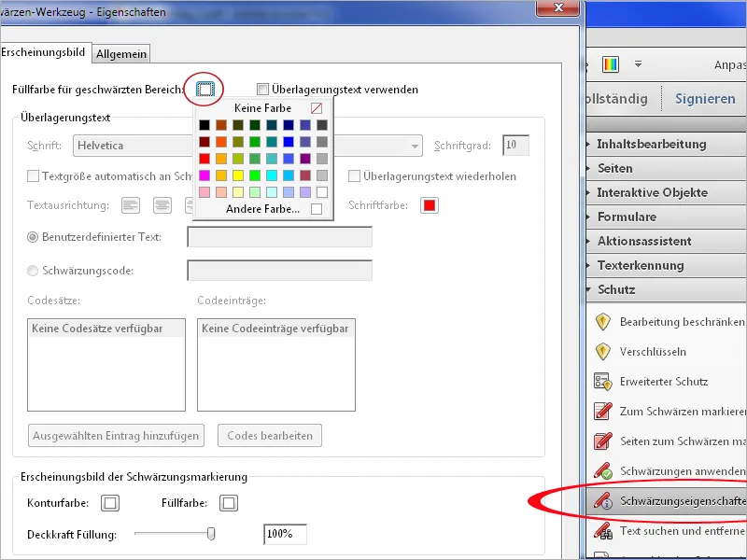Select 'Schwärzungscode' radio button
The height and width of the screenshot is (560, 747).
tap(33, 271)
